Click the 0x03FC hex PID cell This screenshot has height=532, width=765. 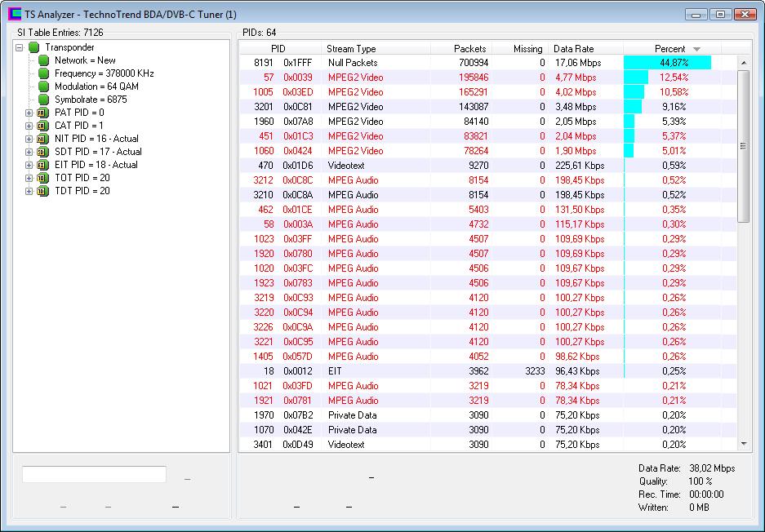tap(298, 268)
